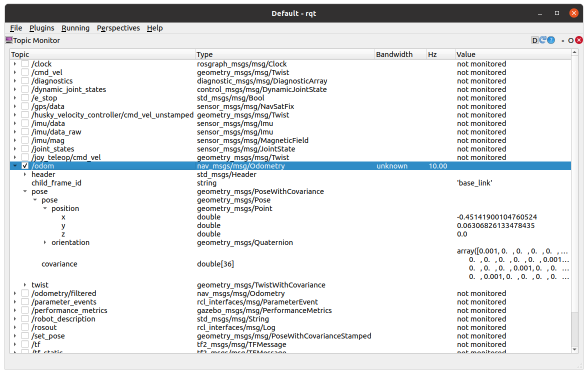Tick the /diagnostics checkbox
The image size is (588, 374).
click(25, 80)
